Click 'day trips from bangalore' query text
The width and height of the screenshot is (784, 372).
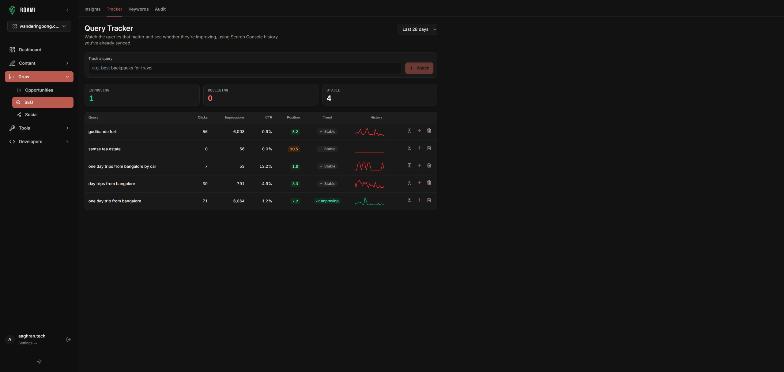112,184
